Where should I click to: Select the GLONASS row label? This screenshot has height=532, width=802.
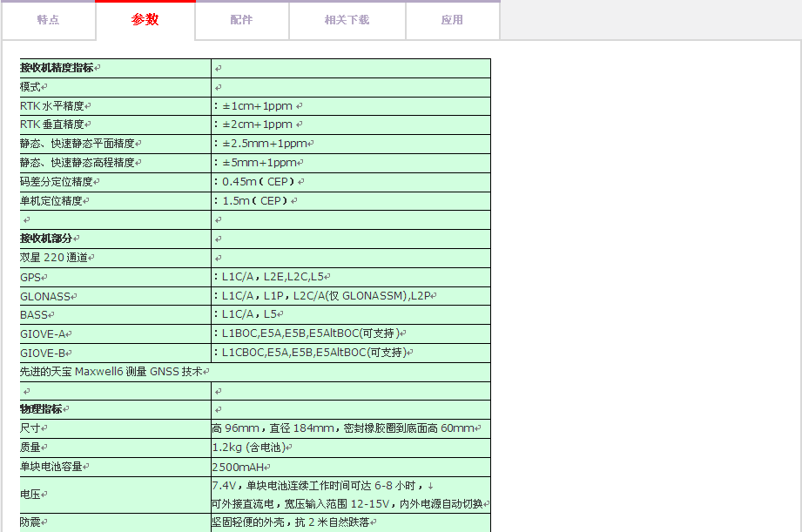pyautogui.click(x=46, y=296)
